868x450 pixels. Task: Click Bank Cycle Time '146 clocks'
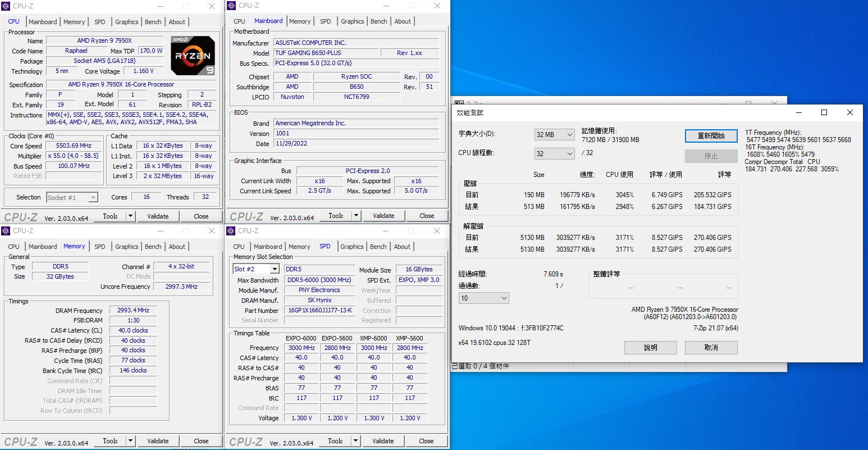tap(133, 371)
